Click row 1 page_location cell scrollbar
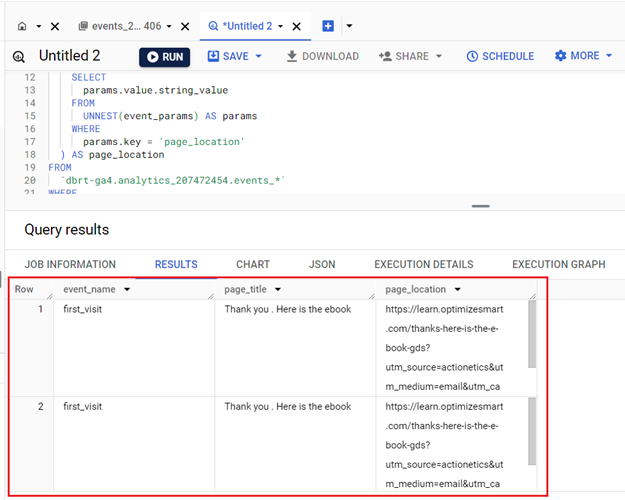The height and width of the screenshot is (500, 625). click(x=532, y=334)
